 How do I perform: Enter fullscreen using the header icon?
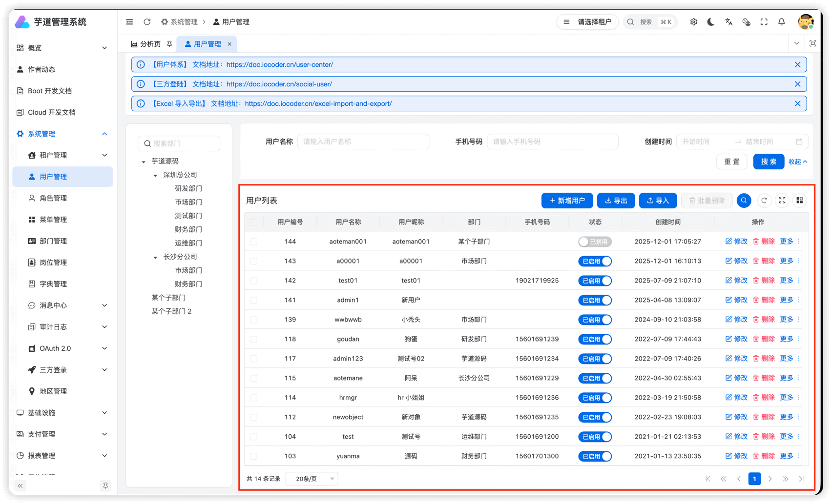click(x=764, y=22)
